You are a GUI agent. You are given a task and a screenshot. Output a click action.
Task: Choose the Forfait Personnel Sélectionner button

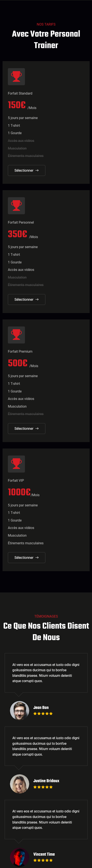[x=27, y=300]
